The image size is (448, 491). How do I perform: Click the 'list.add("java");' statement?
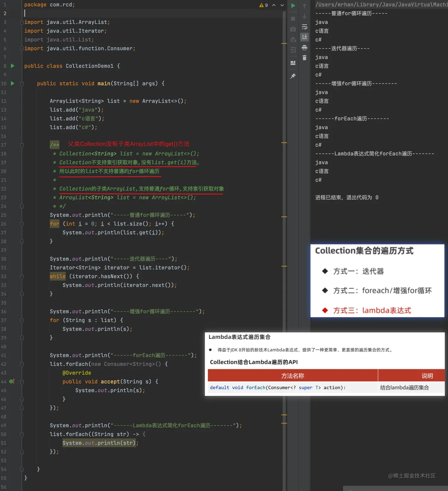[x=77, y=110]
